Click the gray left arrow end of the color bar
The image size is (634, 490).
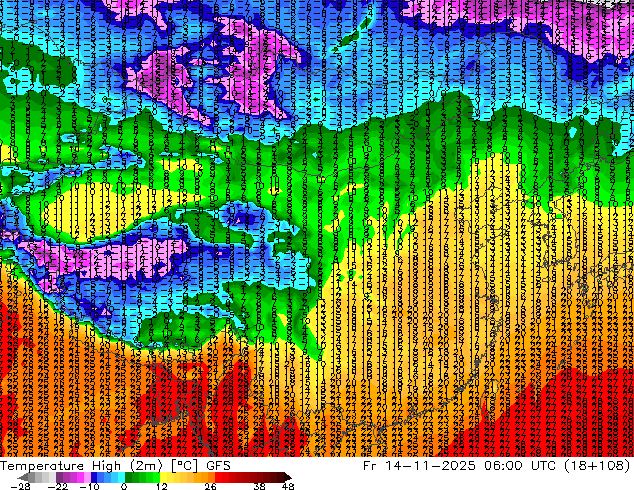click(22, 477)
